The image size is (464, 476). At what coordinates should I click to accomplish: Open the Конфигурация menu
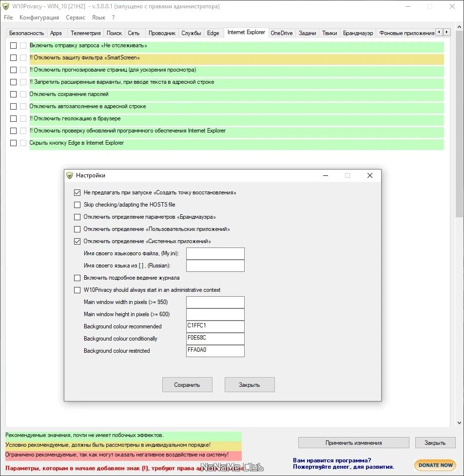(39, 18)
